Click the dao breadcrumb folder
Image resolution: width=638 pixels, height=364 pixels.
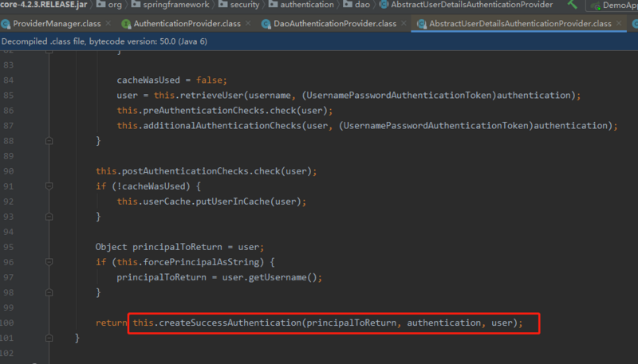(x=356, y=5)
